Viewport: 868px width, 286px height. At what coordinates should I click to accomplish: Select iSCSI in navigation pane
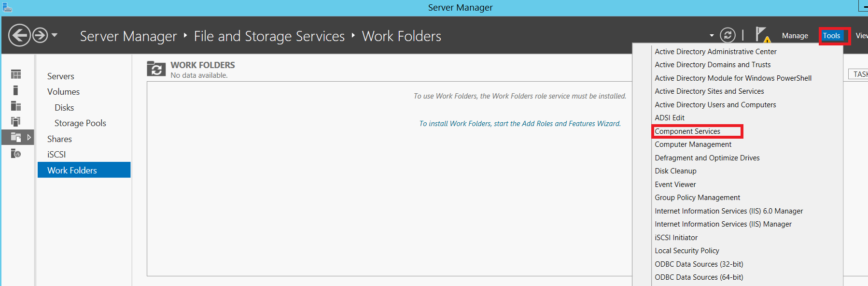pos(56,155)
